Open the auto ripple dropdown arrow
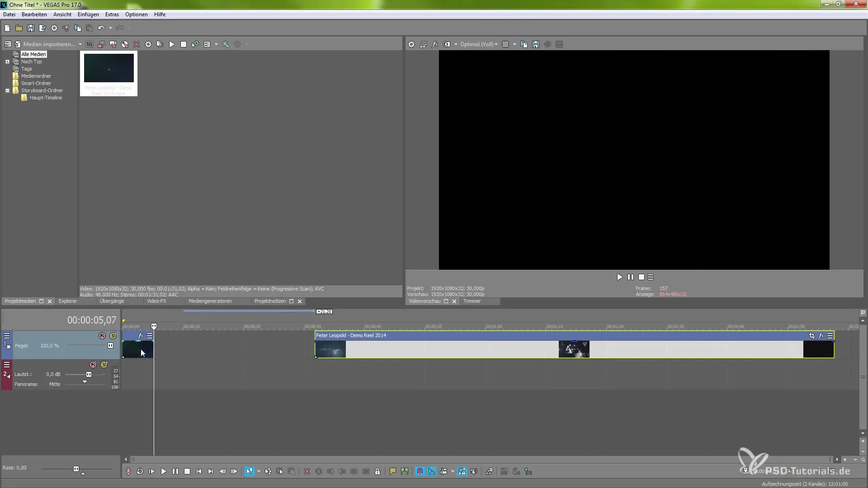This screenshot has width=868, height=488. [453, 471]
